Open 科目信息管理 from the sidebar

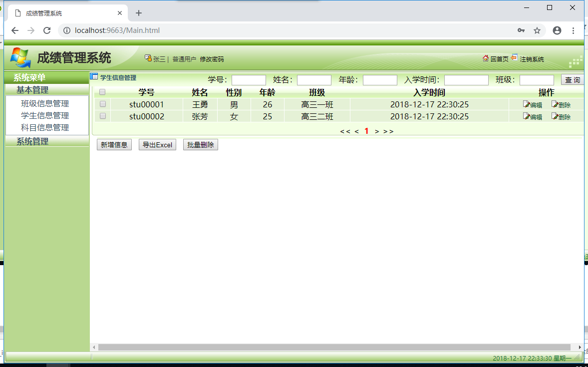[x=45, y=128]
